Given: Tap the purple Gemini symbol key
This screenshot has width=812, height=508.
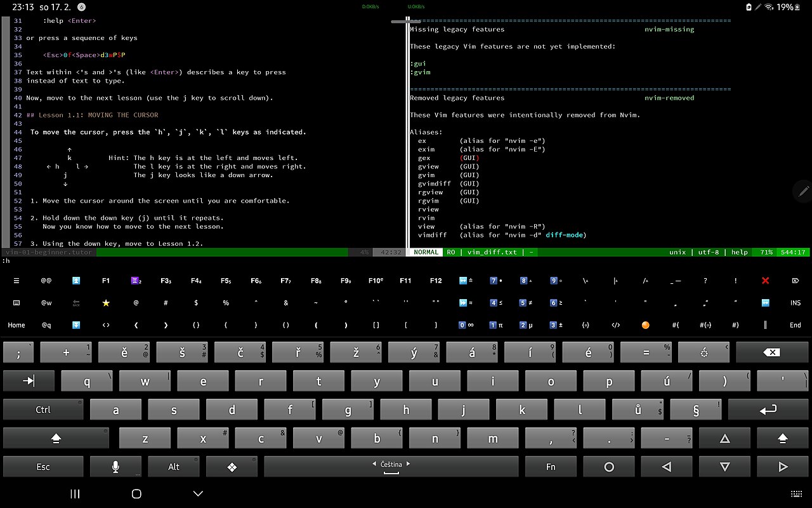Looking at the screenshot, I should 136,281.
